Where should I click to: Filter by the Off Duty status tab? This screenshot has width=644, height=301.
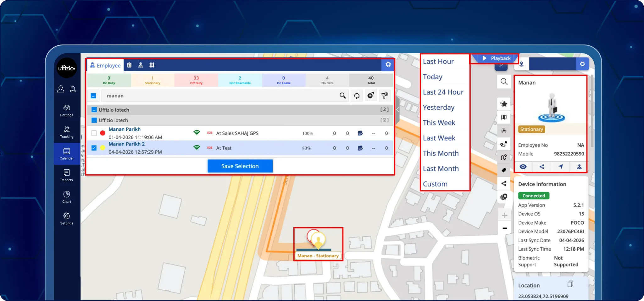196,80
